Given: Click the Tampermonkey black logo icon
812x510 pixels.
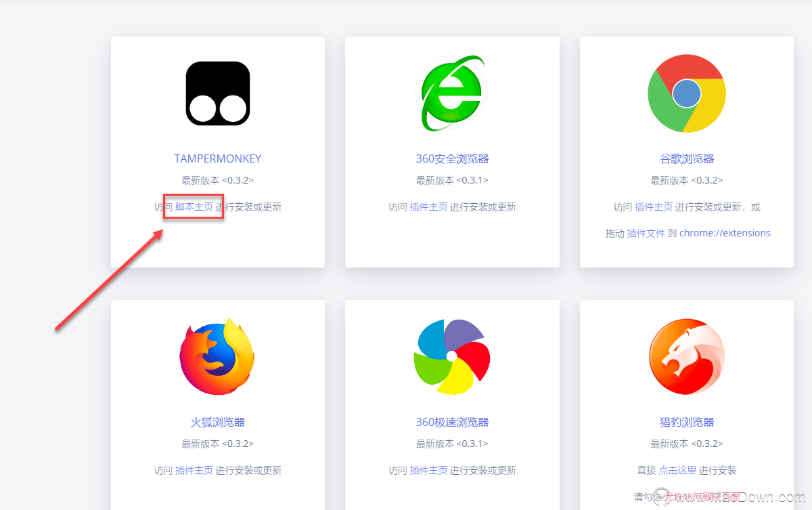Looking at the screenshot, I should coord(218,93).
